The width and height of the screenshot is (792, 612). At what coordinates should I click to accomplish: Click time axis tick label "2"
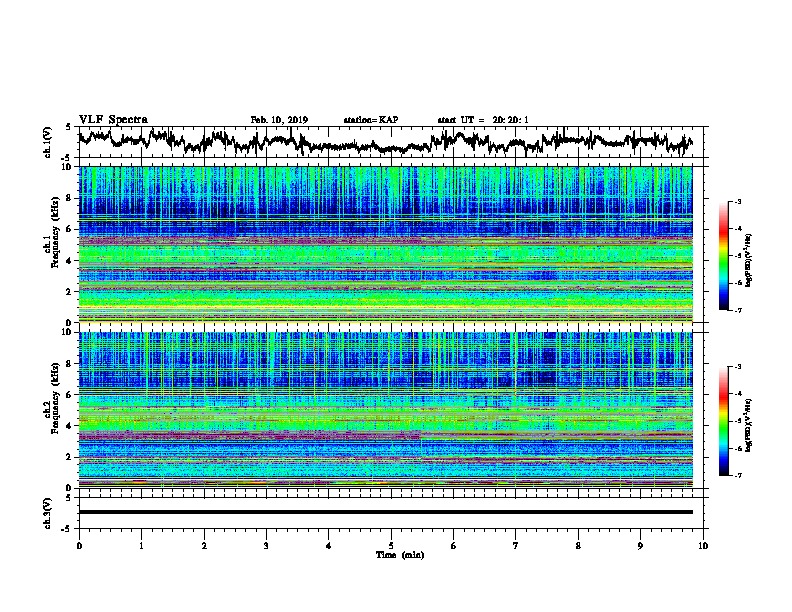(x=204, y=546)
